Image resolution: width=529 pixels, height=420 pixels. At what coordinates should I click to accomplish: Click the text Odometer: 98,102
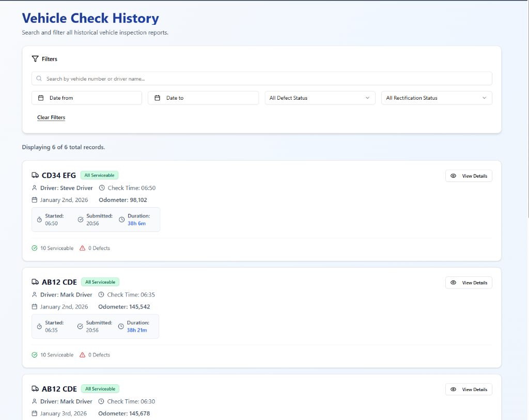[x=123, y=200]
